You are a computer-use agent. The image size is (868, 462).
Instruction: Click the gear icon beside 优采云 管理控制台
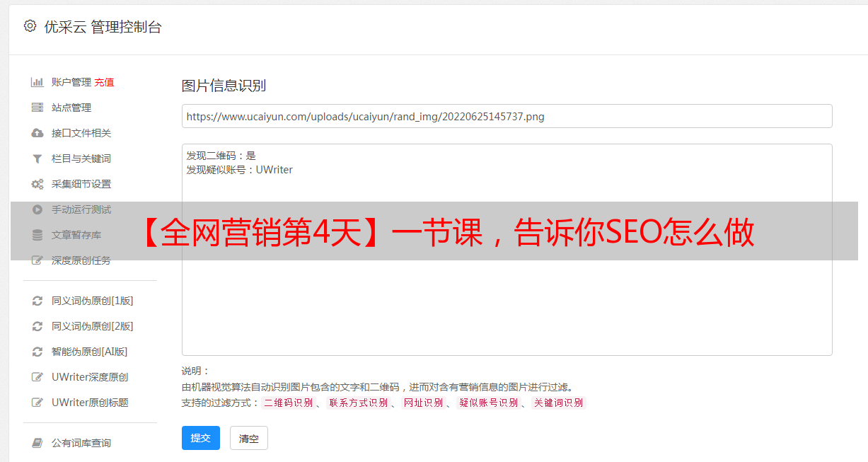[30, 26]
